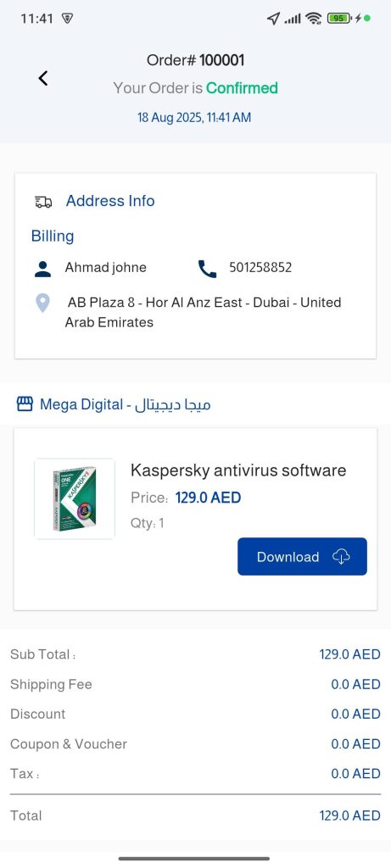Viewport: 391px width, 868px height.
Task: Tap the AB Plaza 8 address text
Action: pyautogui.click(x=203, y=312)
